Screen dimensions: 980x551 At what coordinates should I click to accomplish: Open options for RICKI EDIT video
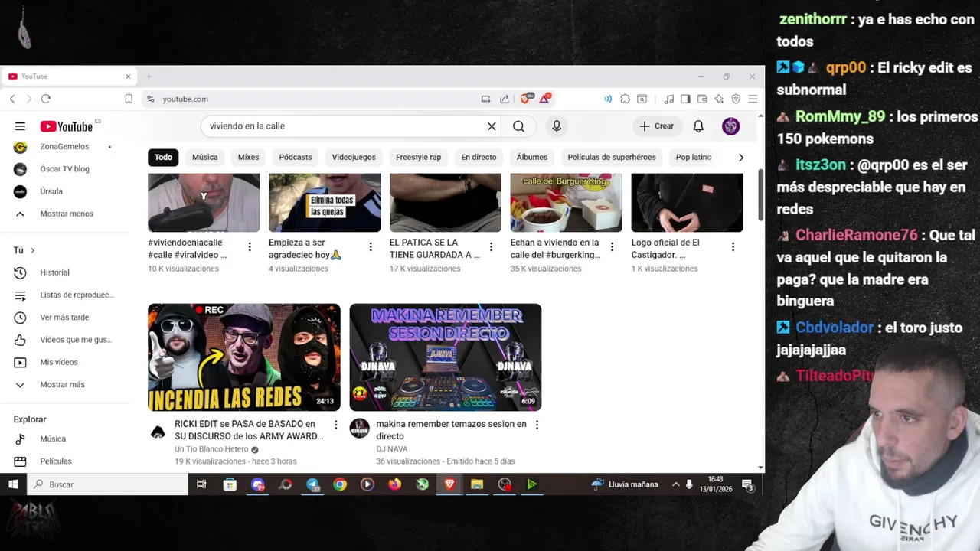(x=335, y=425)
